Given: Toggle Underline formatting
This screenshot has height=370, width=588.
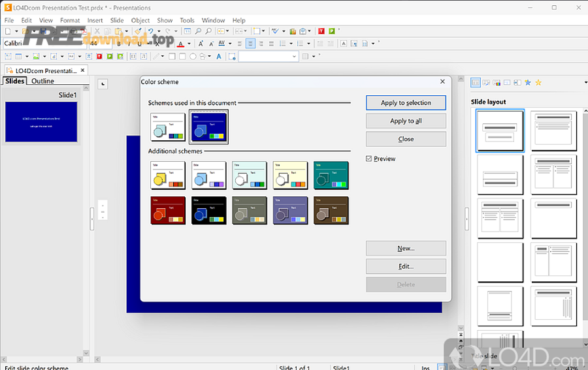Looking at the screenshot, I should click(140, 44).
